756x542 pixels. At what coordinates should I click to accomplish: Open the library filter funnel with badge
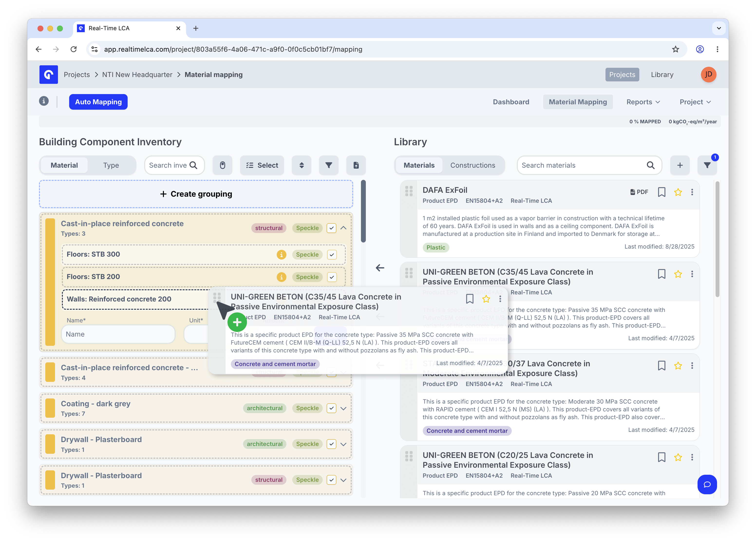(707, 165)
